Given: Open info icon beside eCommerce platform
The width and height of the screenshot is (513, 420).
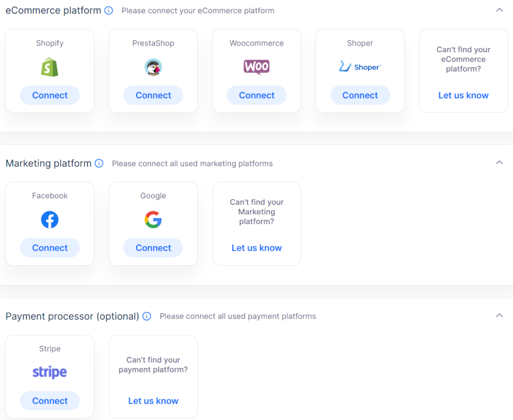Looking at the screenshot, I should click(x=109, y=11).
